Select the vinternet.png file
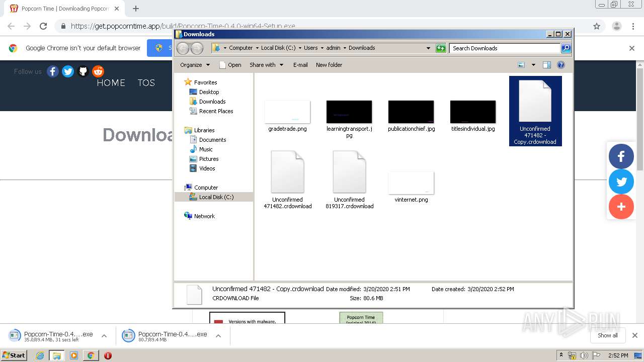 411,187
